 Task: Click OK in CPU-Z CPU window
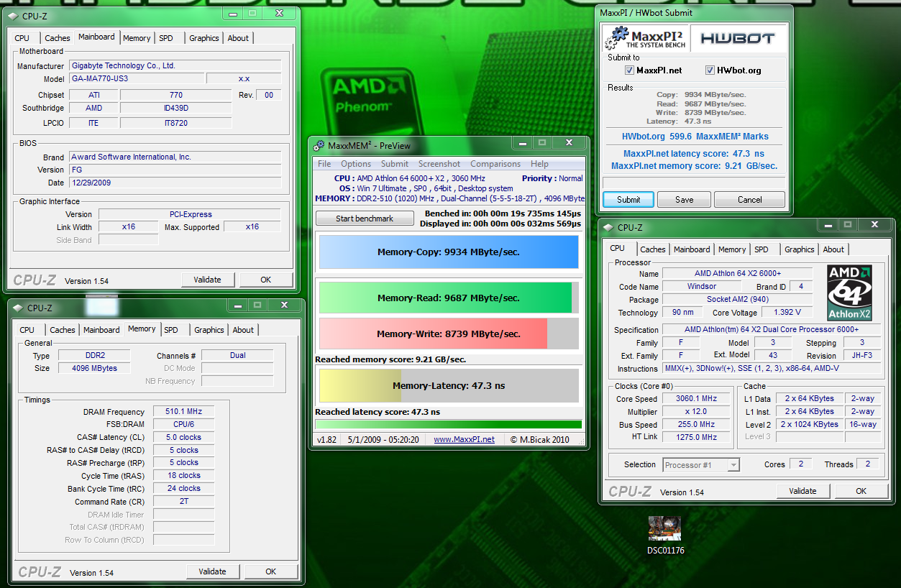click(x=861, y=491)
